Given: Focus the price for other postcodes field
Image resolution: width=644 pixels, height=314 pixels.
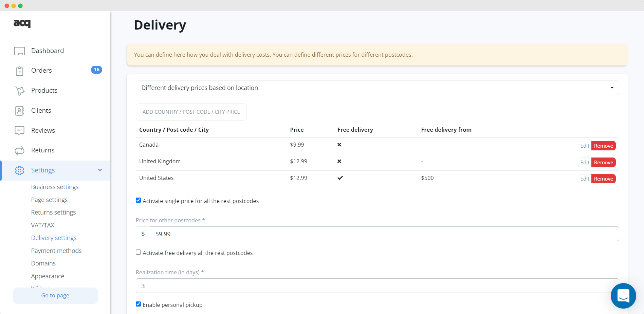Looking at the screenshot, I should [384, 234].
